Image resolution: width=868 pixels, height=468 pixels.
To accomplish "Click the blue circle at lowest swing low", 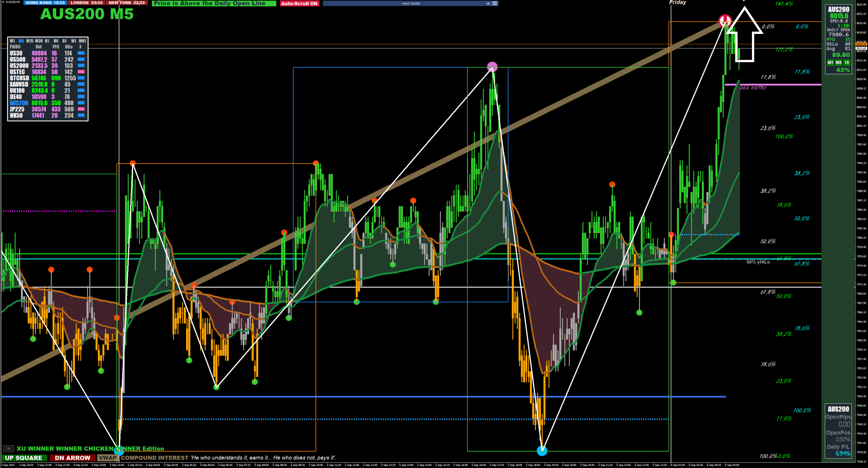I will (542, 451).
